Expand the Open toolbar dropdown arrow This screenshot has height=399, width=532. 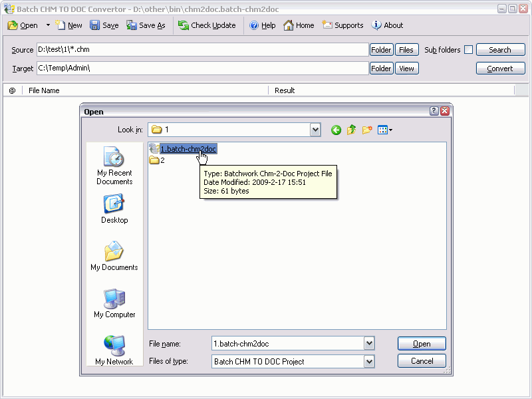[x=48, y=25]
